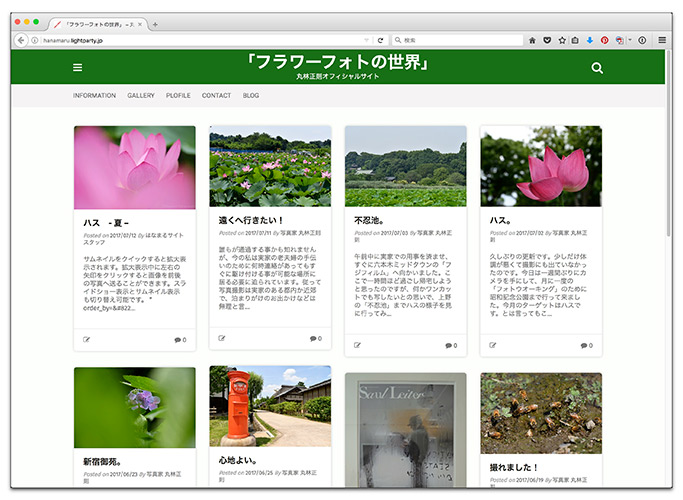Click edit icon on ハス －夏－ card
The image size is (683, 500).
[86, 339]
